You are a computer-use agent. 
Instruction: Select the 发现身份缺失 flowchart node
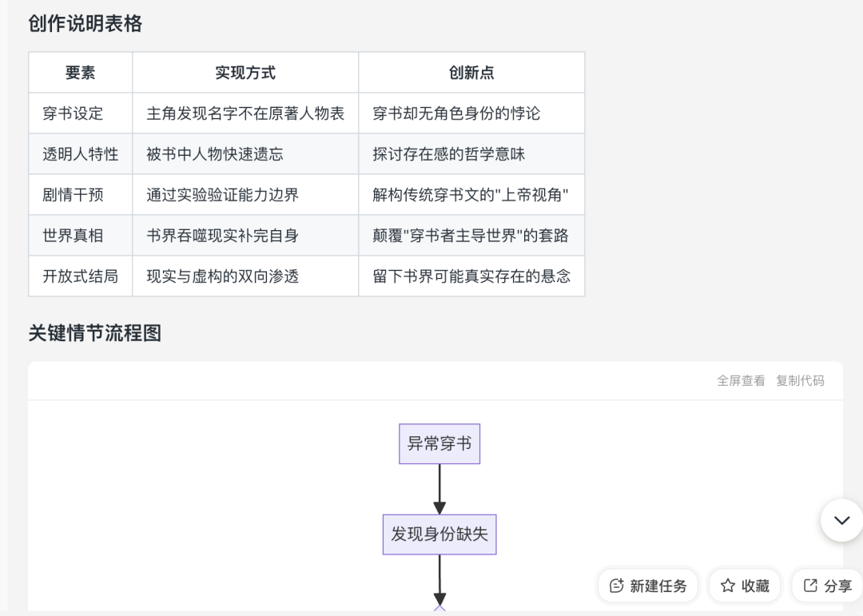pos(439,534)
